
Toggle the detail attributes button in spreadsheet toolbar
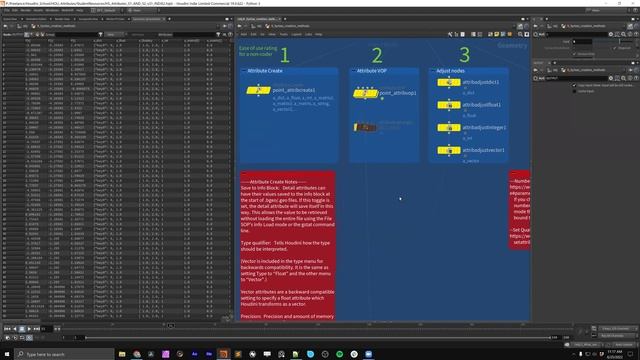point(42,35)
